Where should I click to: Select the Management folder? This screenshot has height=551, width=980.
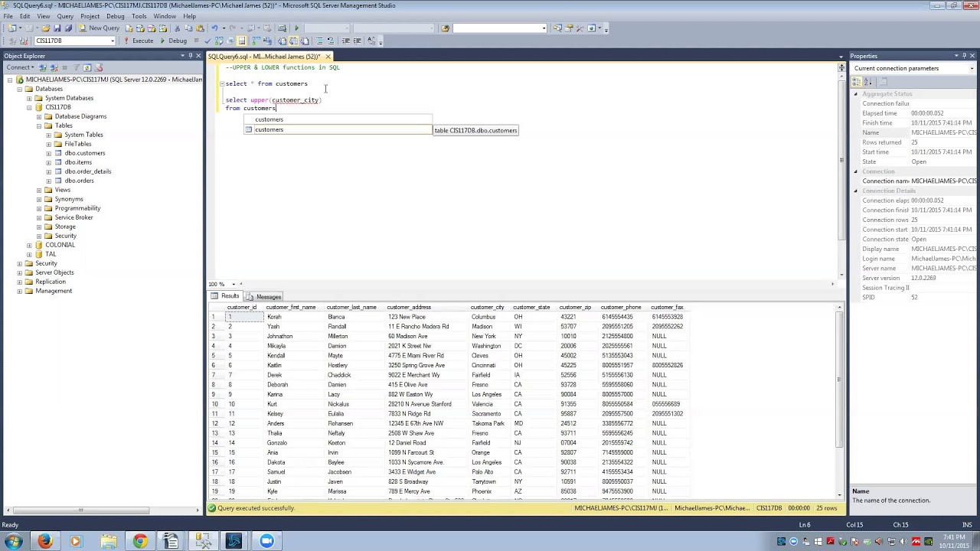(x=53, y=291)
